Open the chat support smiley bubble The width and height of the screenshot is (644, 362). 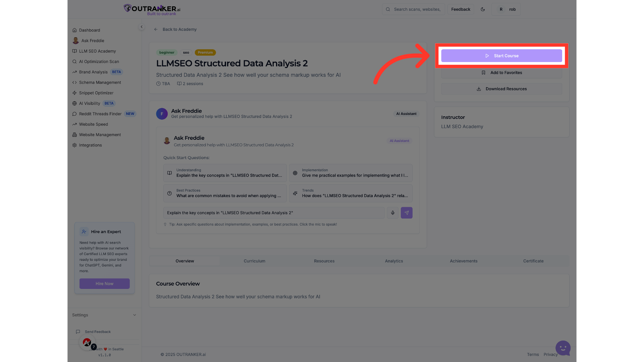click(563, 348)
